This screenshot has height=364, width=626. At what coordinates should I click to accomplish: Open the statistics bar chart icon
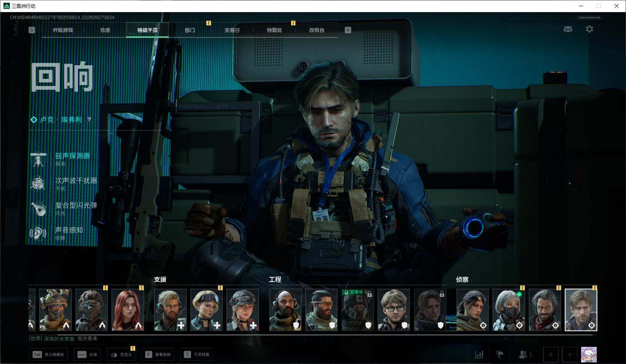click(x=479, y=354)
